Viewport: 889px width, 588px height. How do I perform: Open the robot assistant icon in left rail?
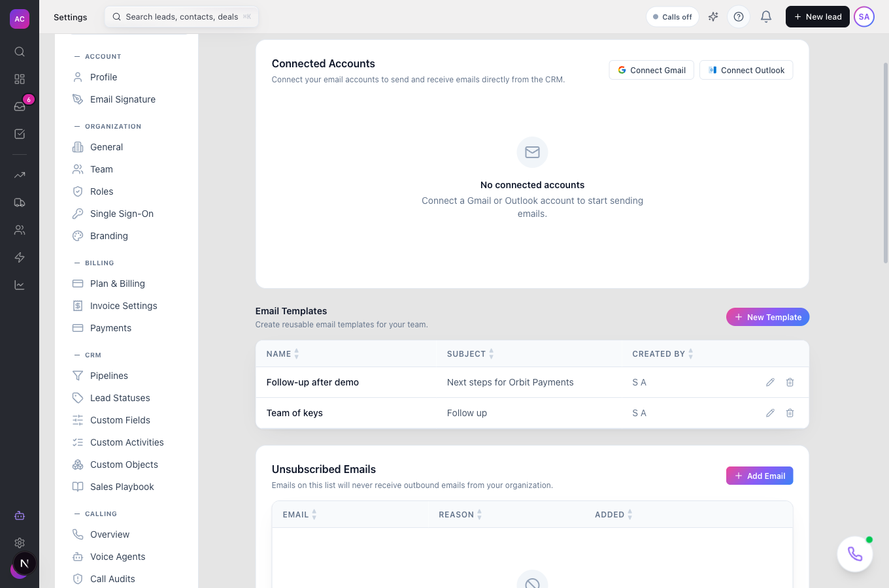pyautogui.click(x=20, y=515)
